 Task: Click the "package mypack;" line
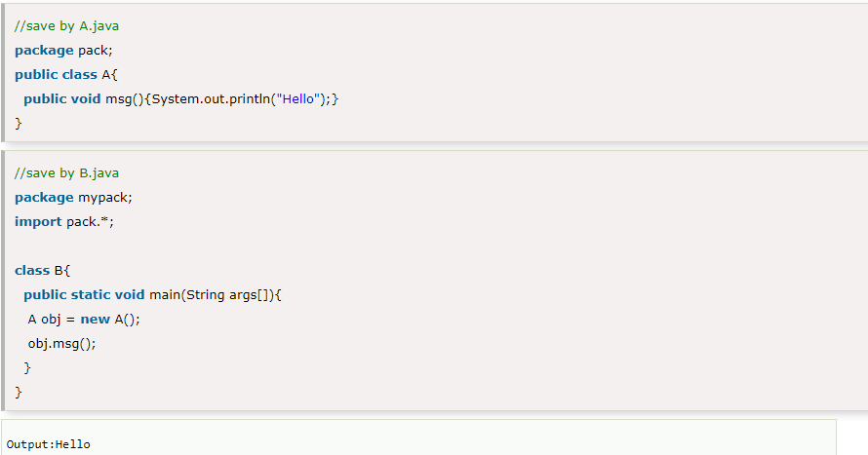tap(73, 197)
